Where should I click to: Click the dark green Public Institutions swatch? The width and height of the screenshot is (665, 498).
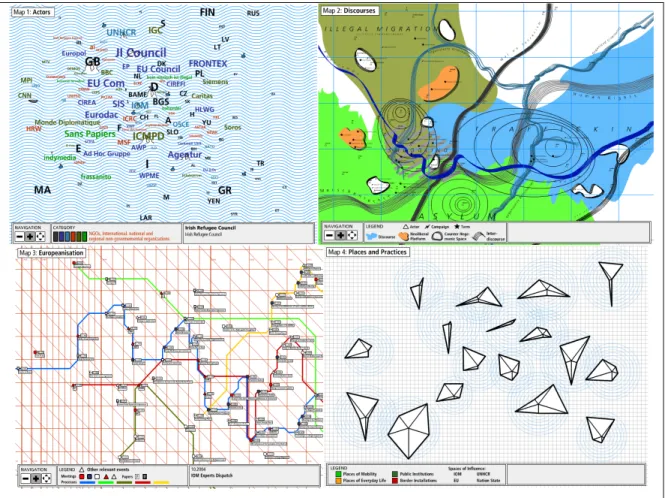point(395,474)
